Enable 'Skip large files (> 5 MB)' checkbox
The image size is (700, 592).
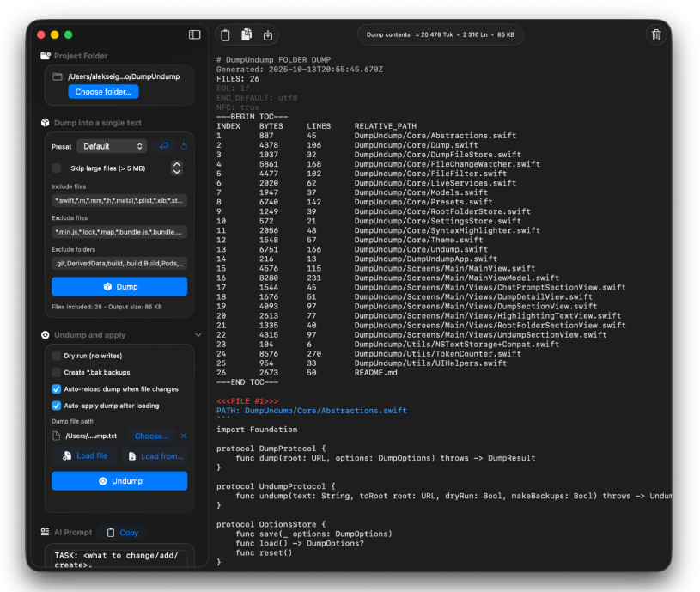coord(56,168)
